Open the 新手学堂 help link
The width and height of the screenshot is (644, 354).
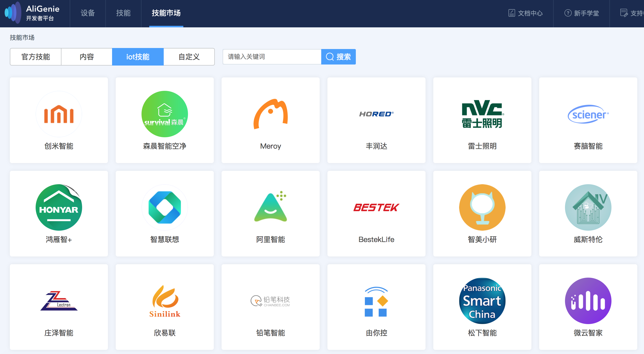(582, 13)
